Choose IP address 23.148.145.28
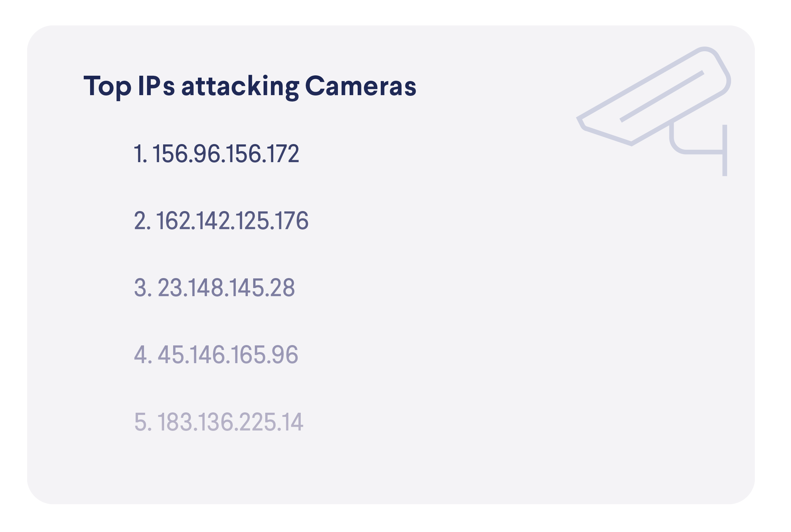791x532 pixels. click(226, 288)
